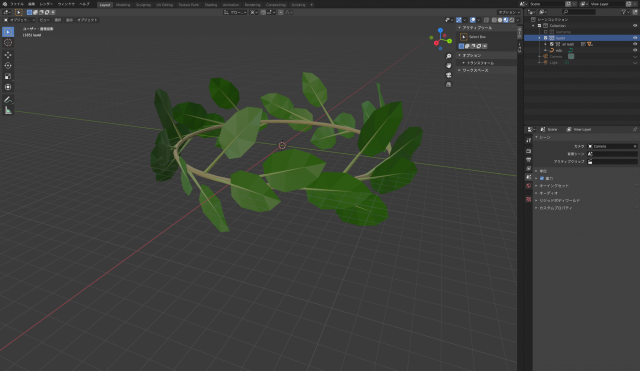This screenshot has height=371, width=640.
Task: Select the Select Box tool in the left toolbar
Action: (x=8, y=32)
